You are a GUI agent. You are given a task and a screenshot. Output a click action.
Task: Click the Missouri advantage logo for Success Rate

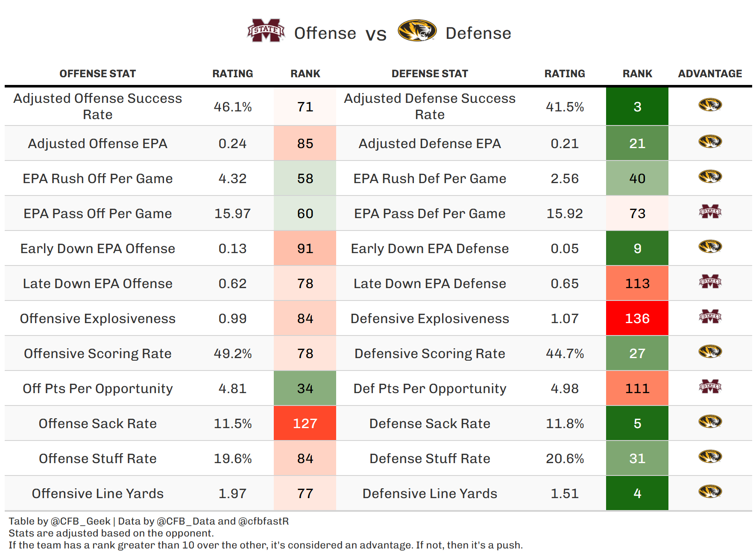[x=710, y=105]
